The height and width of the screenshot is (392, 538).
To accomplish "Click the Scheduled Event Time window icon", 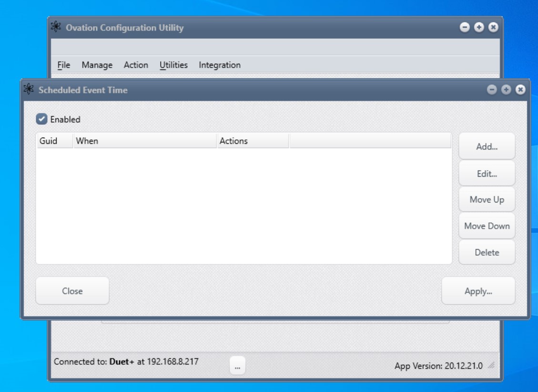I will (x=29, y=89).
